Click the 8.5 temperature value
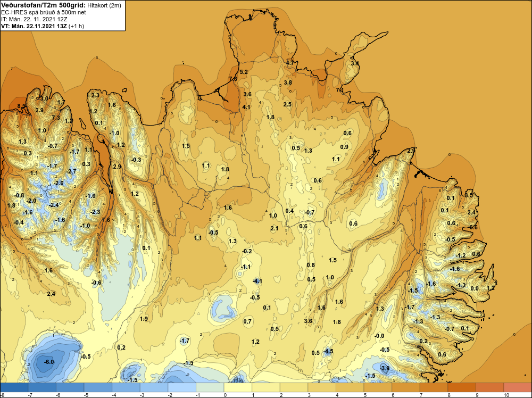Screen dimensions: 532x398 (x=21, y=106)
